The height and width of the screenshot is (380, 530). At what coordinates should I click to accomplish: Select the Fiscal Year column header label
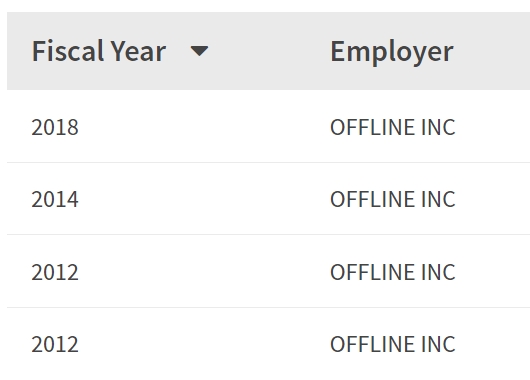pyautogui.click(x=99, y=51)
